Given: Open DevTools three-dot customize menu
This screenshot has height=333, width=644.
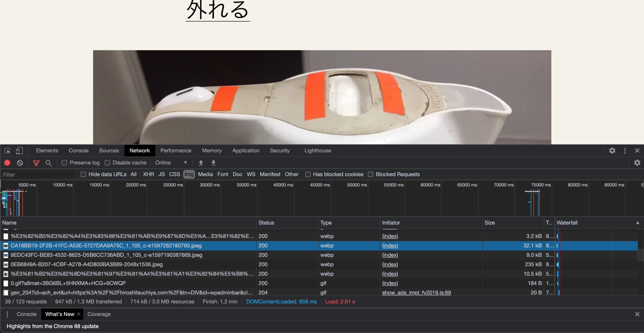Looking at the screenshot, I should (625, 151).
